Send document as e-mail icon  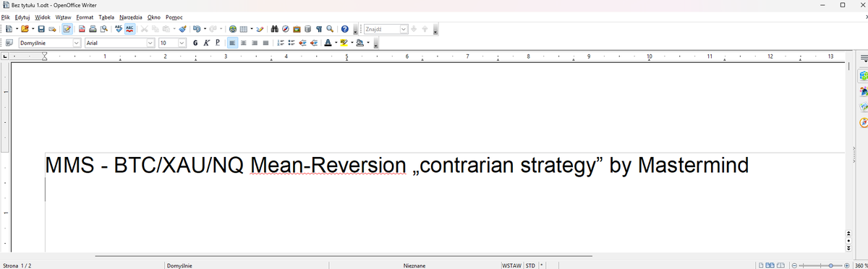[x=52, y=29]
